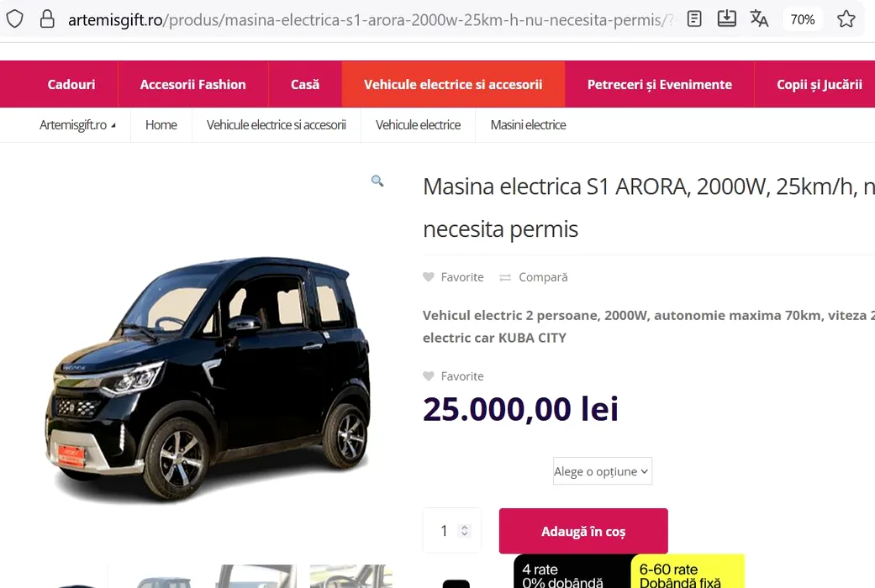The image size is (875, 588).
Task: Select the yellow 6-60 rate option
Action: point(688,571)
